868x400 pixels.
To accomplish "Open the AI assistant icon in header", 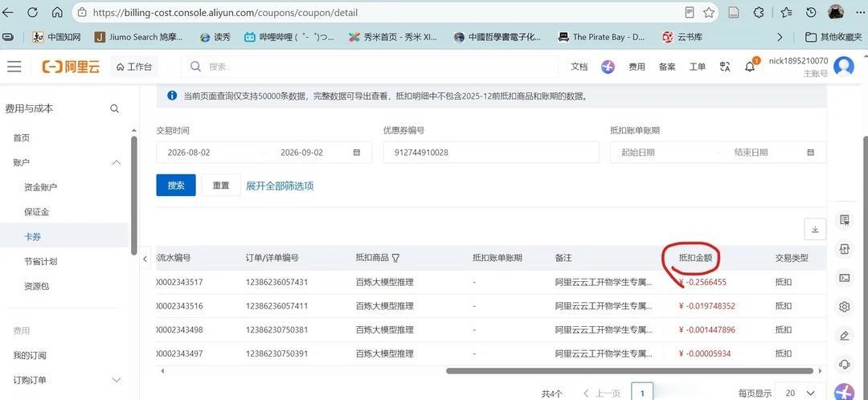I will click(x=608, y=67).
